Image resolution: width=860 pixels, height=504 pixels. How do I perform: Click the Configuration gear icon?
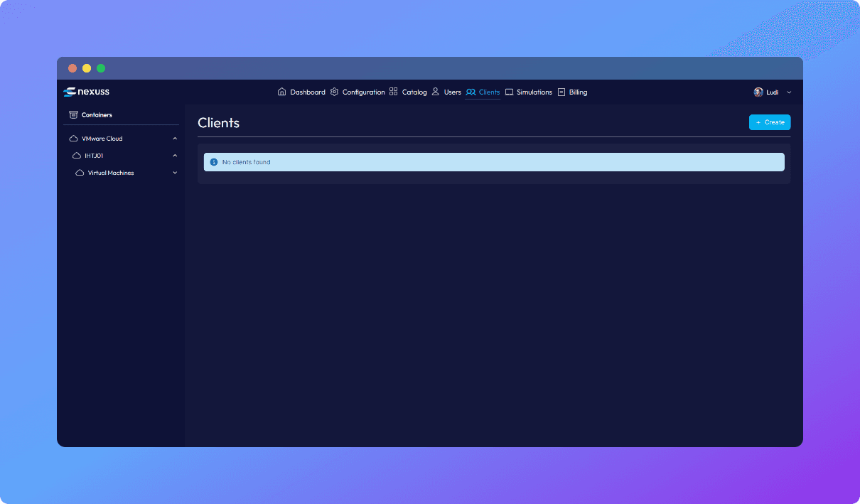[335, 92]
